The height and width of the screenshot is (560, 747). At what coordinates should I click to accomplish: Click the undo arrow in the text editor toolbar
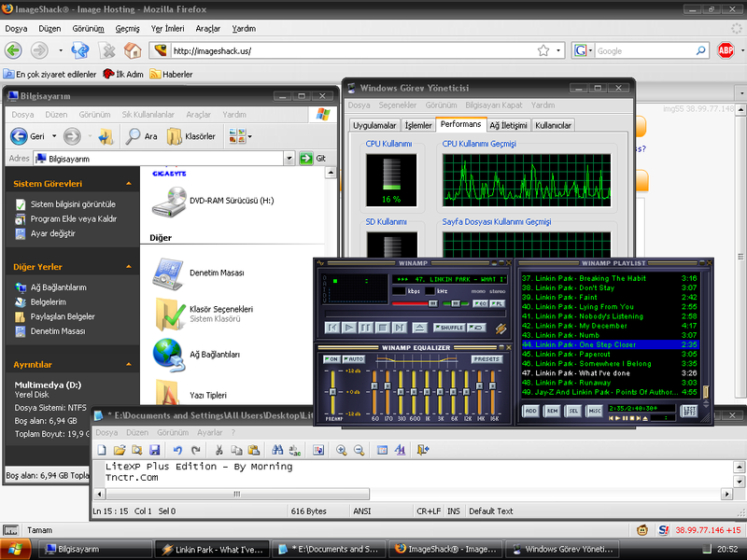point(177,450)
